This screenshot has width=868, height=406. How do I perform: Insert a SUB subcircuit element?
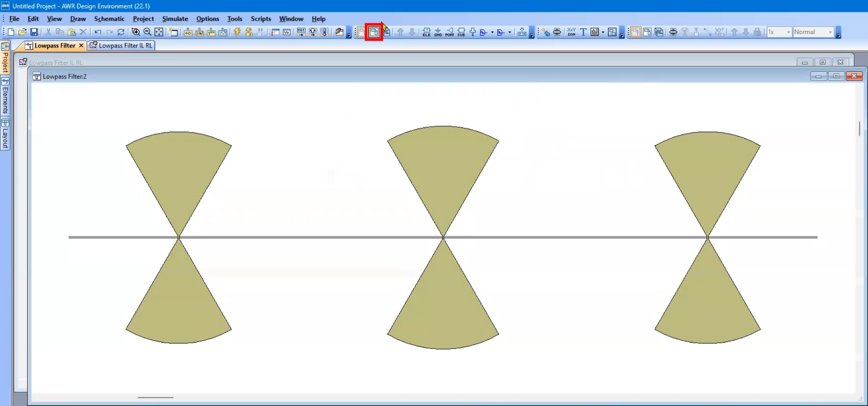click(x=461, y=32)
